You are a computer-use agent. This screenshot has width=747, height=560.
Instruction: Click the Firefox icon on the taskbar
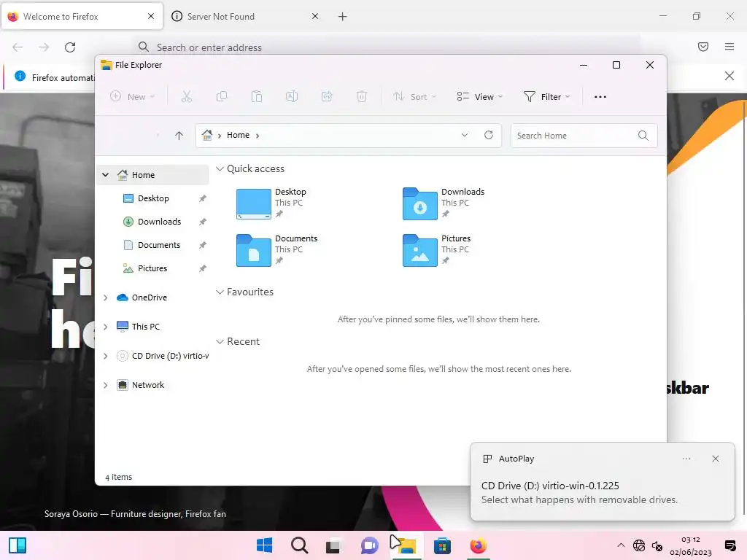coord(478,545)
